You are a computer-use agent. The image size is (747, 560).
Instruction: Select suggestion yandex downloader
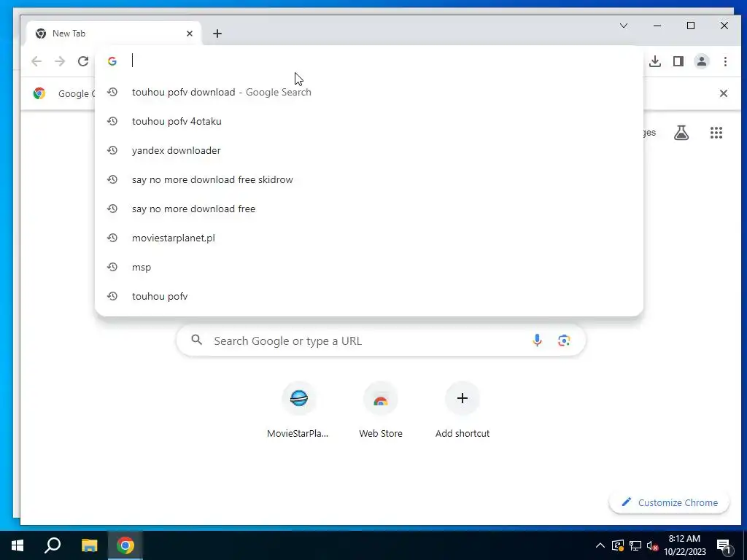(x=369, y=150)
